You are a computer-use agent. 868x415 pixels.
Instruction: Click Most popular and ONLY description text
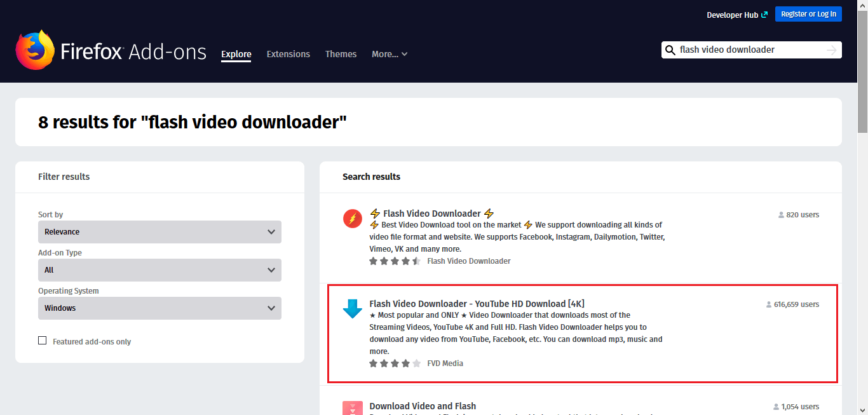[x=515, y=333]
